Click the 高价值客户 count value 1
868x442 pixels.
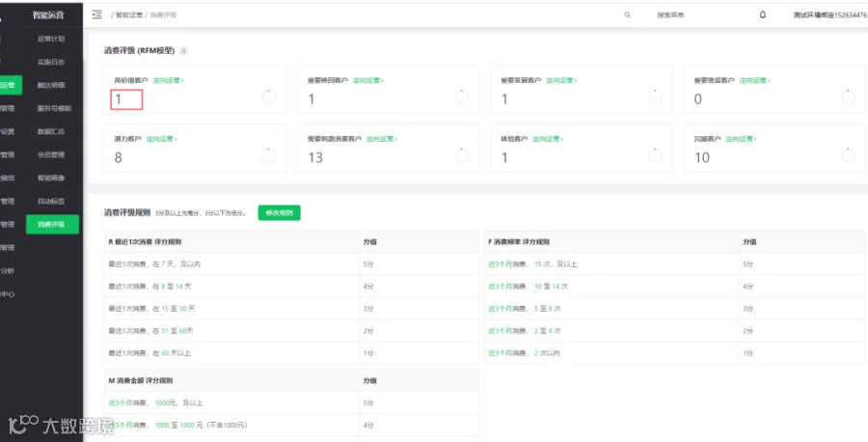pos(118,99)
